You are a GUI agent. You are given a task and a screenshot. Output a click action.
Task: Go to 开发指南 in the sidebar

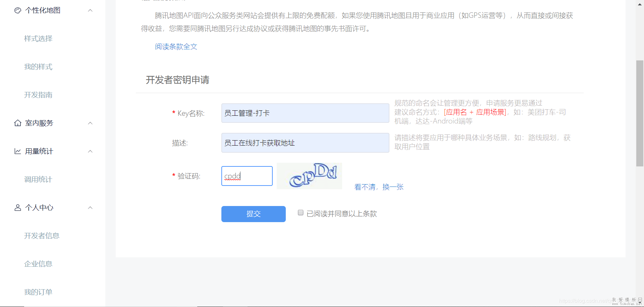point(38,95)
